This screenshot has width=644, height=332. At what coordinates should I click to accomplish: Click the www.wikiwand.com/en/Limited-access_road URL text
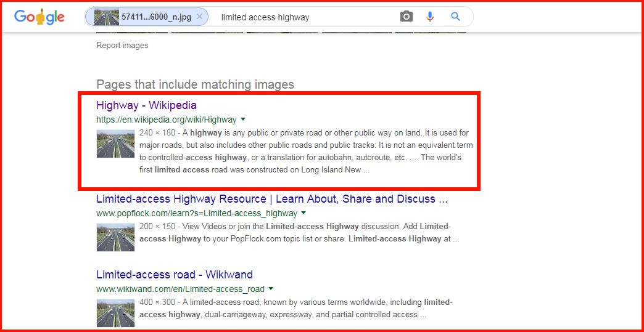[180, 289]
